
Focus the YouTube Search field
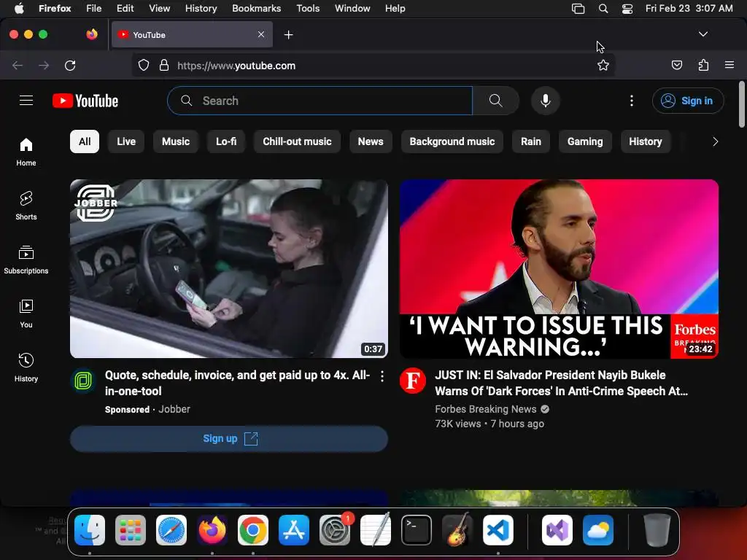click(x=320, y=101)
